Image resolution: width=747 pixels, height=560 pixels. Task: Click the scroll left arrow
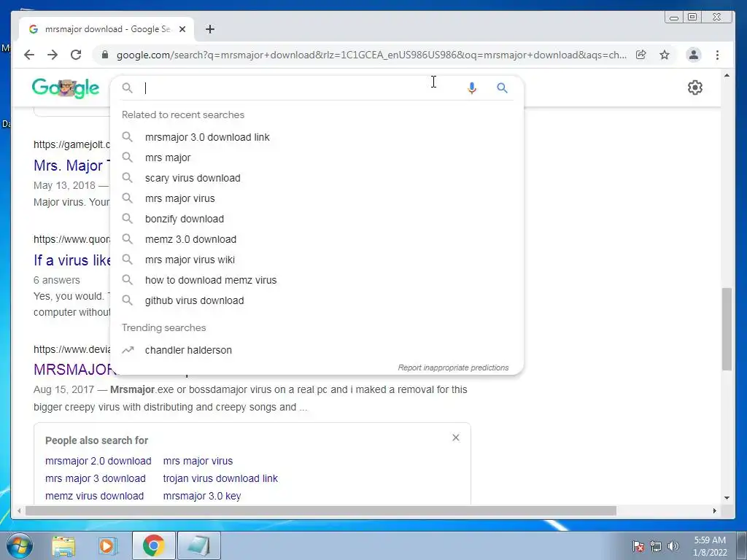click(x=18, y=511)
